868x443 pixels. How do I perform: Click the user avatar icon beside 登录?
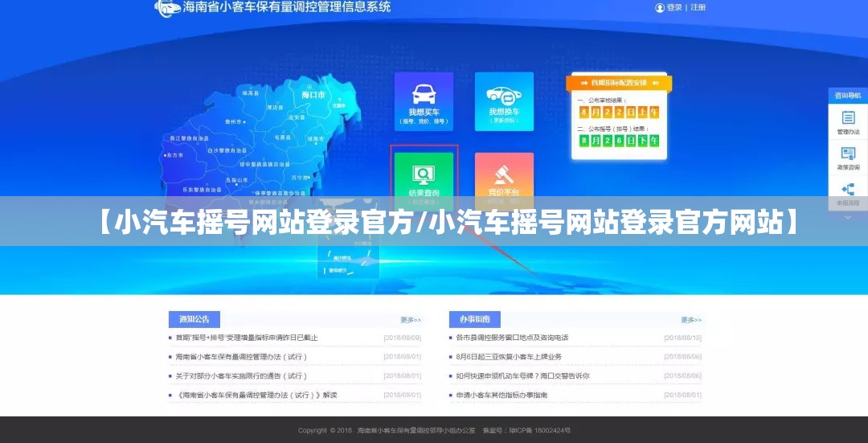pyautogui.click(x=660, y=8)
